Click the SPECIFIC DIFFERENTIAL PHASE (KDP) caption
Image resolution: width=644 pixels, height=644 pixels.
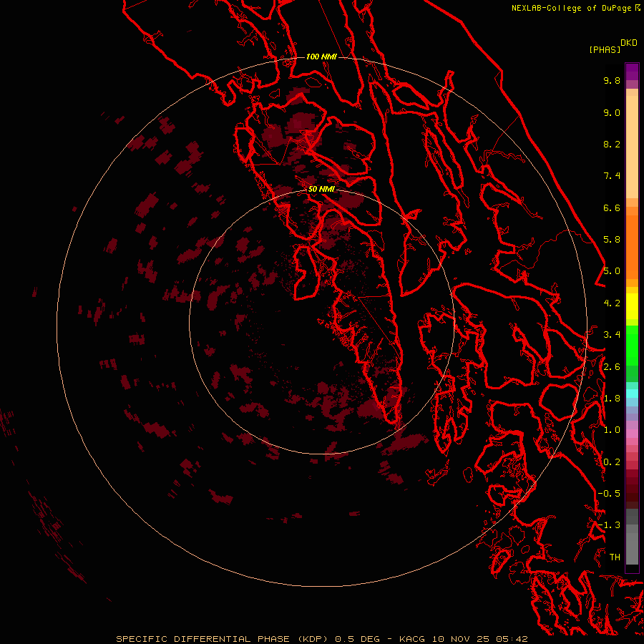pos(223,639)
